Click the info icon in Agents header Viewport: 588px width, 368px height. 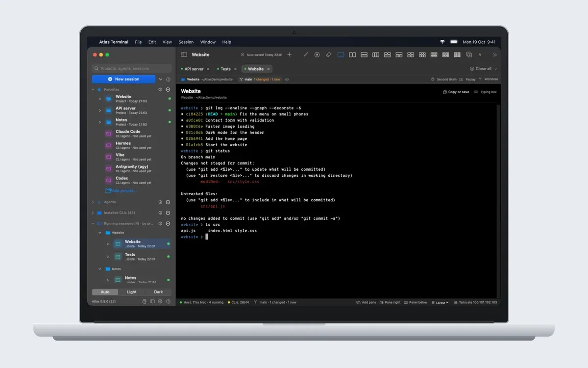(160, 202)
